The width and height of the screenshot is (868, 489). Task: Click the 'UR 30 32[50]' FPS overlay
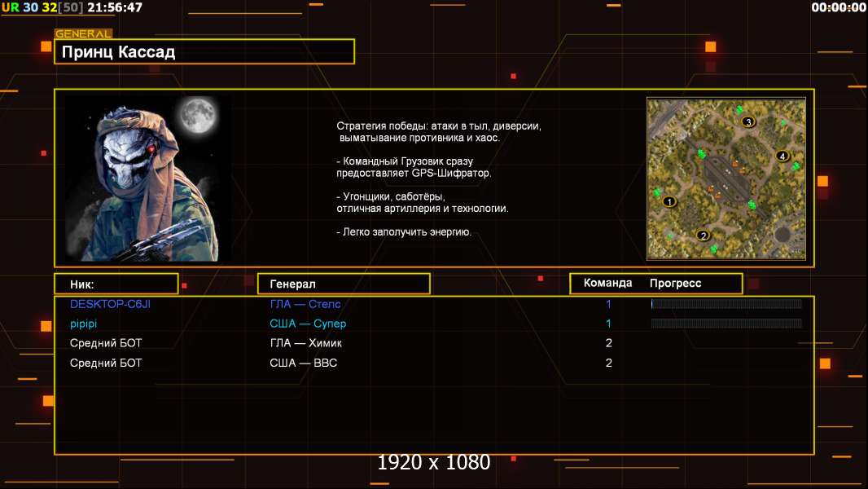point(42,8)
